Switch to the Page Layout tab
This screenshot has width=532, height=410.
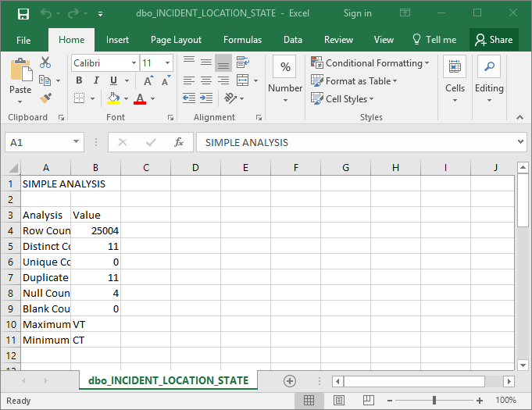click(176, 40)
